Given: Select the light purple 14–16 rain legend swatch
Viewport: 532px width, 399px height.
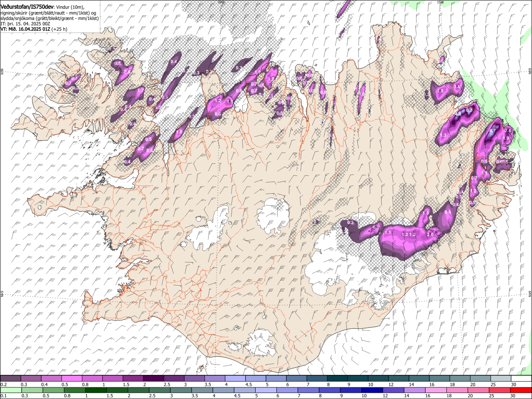Looking at the screenshot, I should tap(414, 390).
